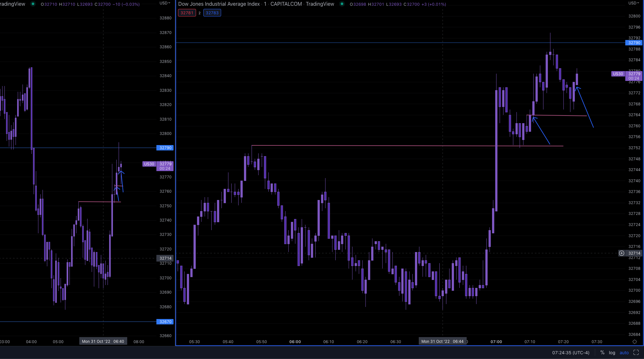Click the Mon 31 Oct '22 06:44 date marker
644x359 pixels.
click(443, 341)
